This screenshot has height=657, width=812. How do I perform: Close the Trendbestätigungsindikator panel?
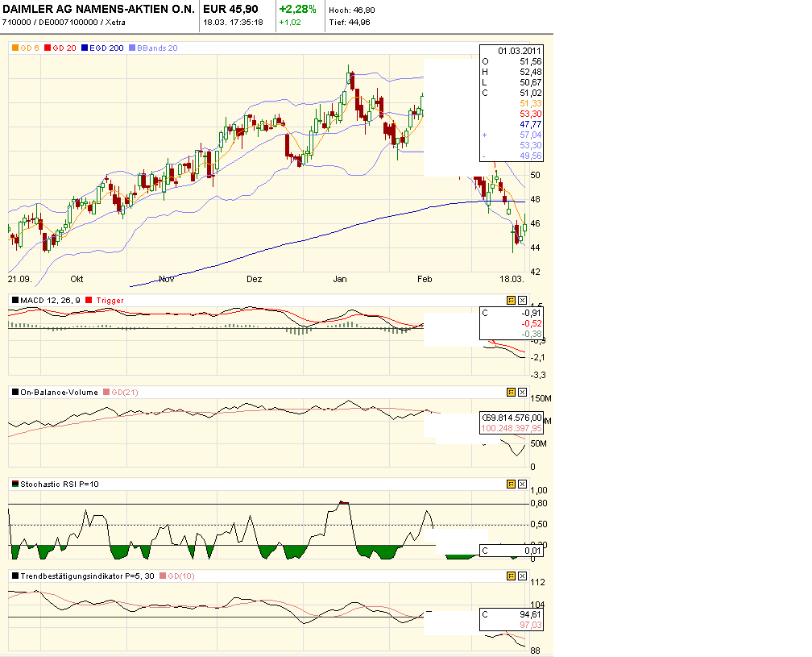523,576
